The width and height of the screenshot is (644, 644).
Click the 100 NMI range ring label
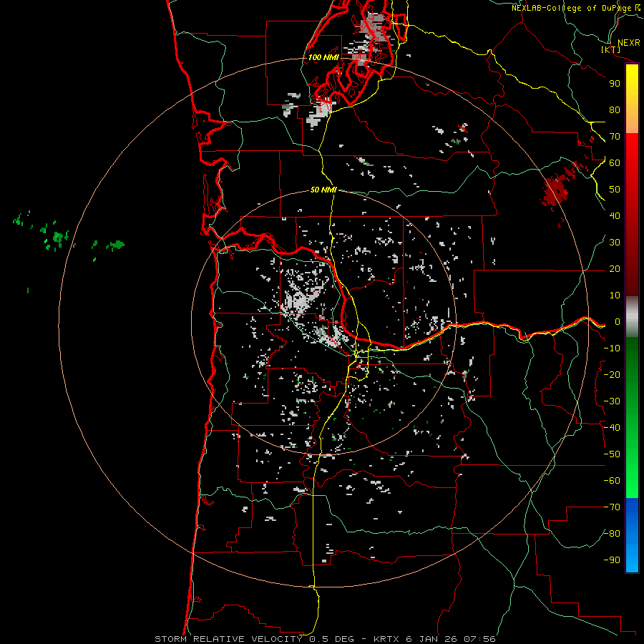323,57
